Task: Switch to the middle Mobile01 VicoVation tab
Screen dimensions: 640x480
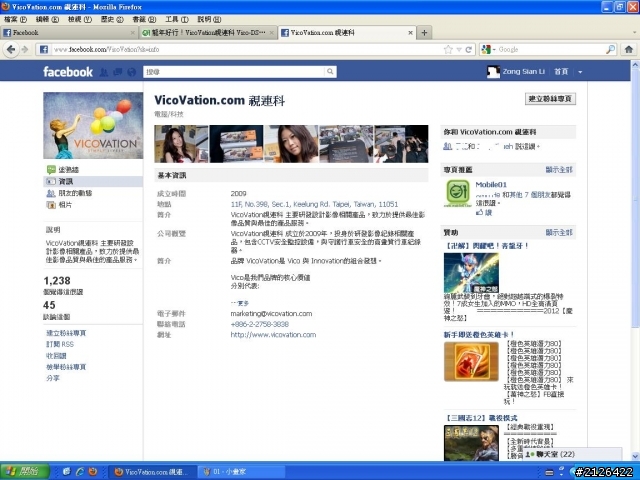Action: coord(207,33)
